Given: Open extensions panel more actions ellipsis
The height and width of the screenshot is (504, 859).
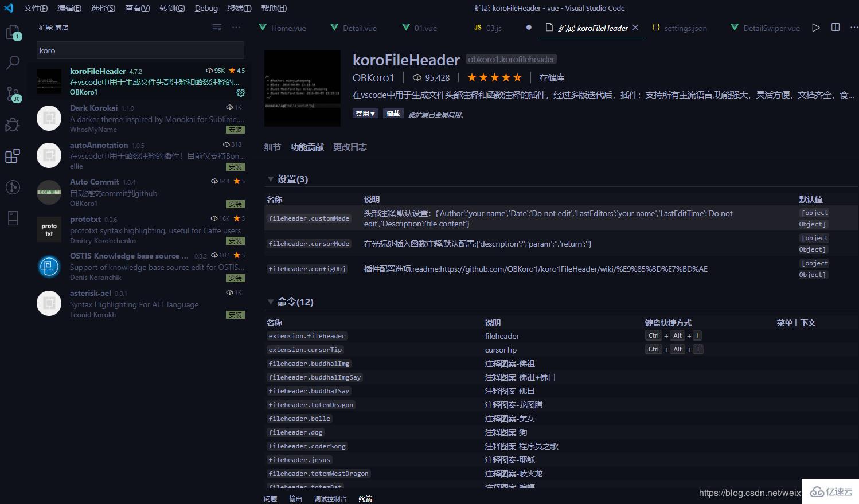Looking at the screenshot, I should (236, 28).
